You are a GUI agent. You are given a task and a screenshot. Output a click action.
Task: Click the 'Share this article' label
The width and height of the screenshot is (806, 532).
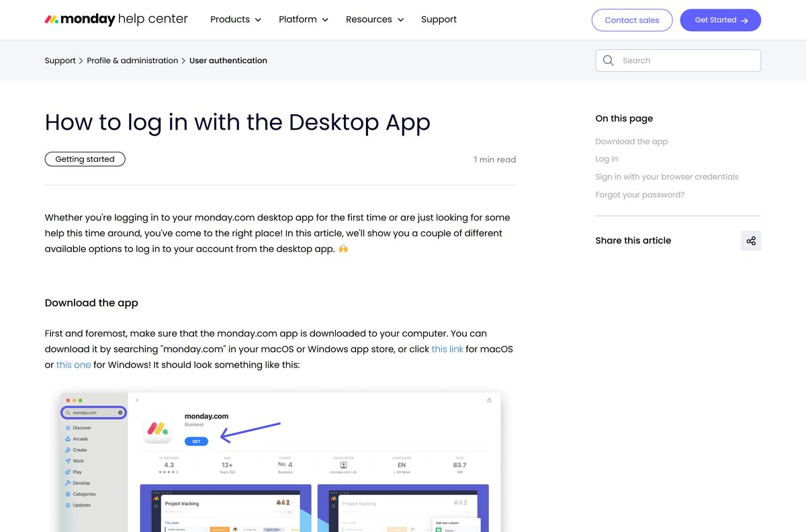[633, 240]
